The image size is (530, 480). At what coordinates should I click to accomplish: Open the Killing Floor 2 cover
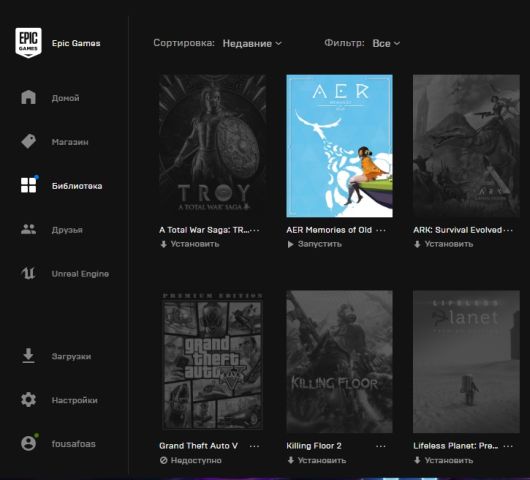[339, 362]
